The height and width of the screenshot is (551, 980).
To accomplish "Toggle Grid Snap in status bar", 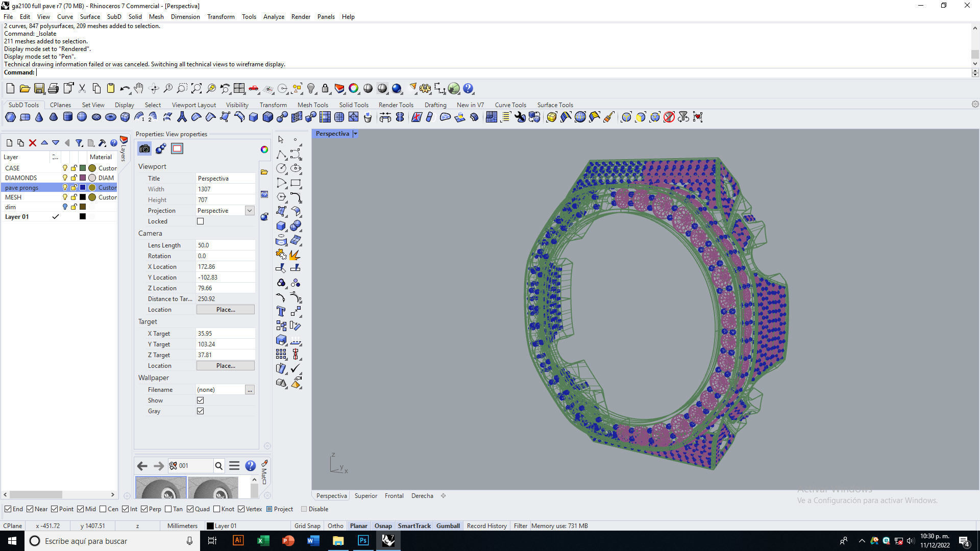I will (x=307, y=526).
